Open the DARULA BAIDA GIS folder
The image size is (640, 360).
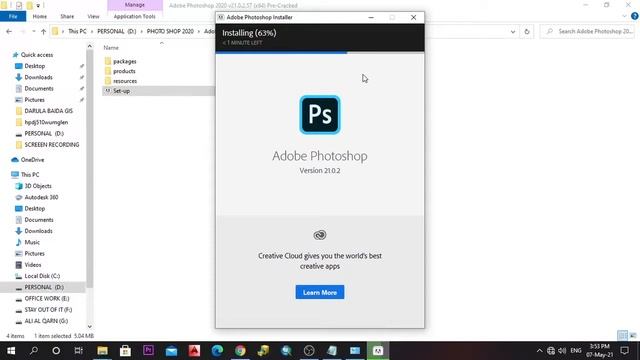(x=49, y=111)
